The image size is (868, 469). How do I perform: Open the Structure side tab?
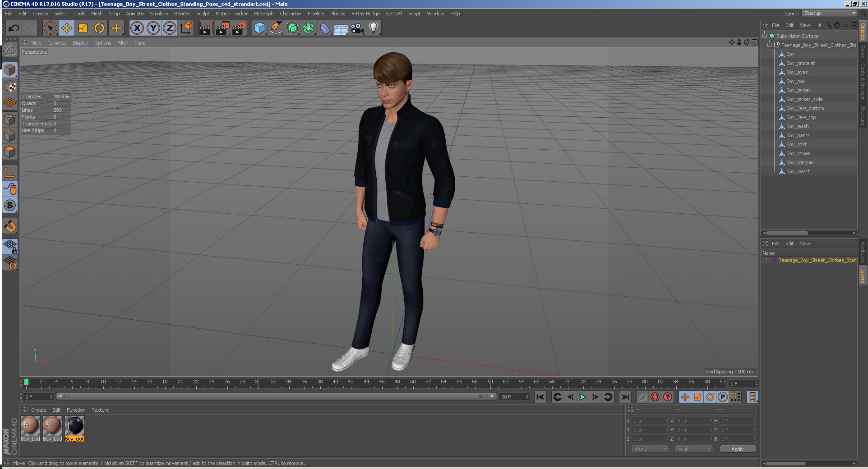(x=863, y=115)
